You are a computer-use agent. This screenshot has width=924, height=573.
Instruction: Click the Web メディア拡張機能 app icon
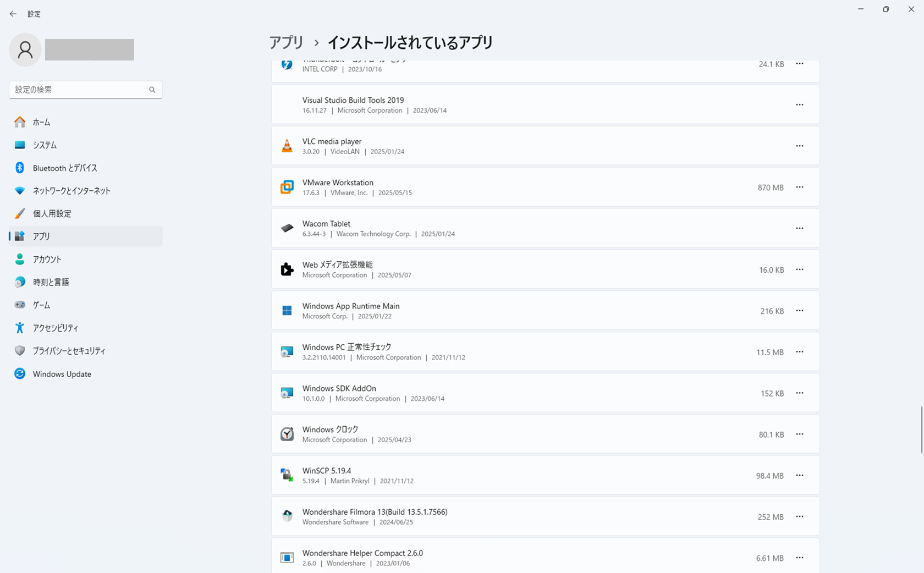[x=287, y=269]
